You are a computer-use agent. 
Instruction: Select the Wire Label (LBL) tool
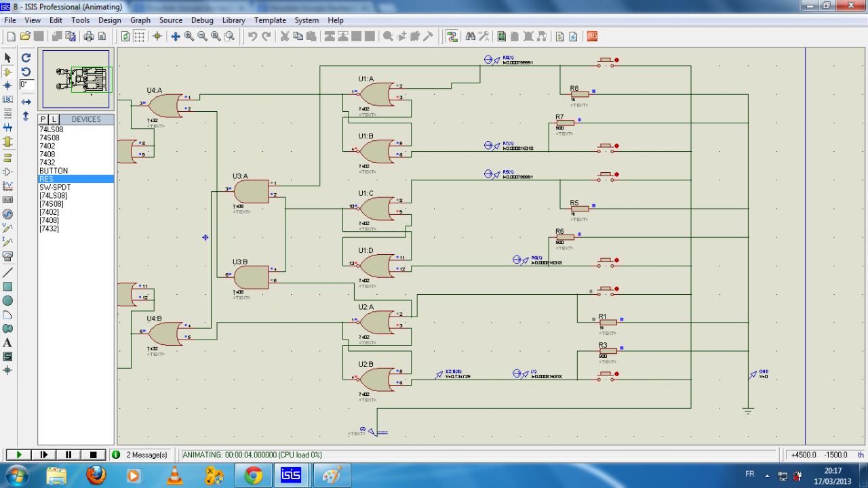click(x=8, y=100)
